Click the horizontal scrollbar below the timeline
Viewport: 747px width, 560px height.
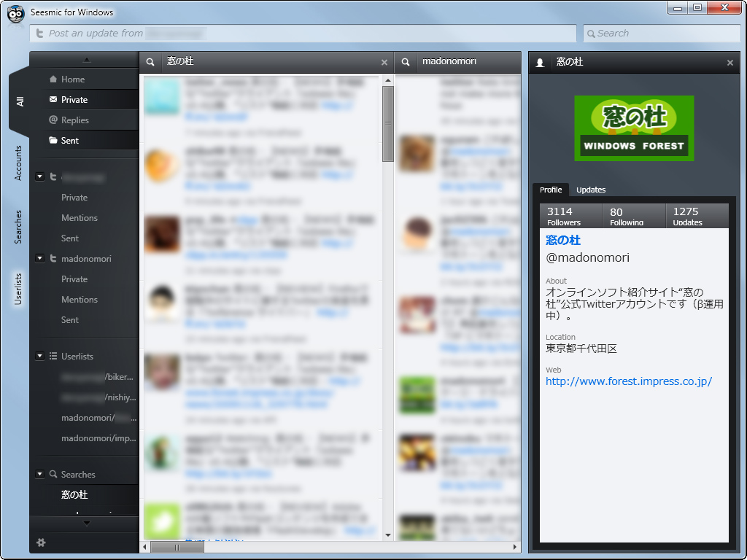pyautogui.click(x=177, y=548)
